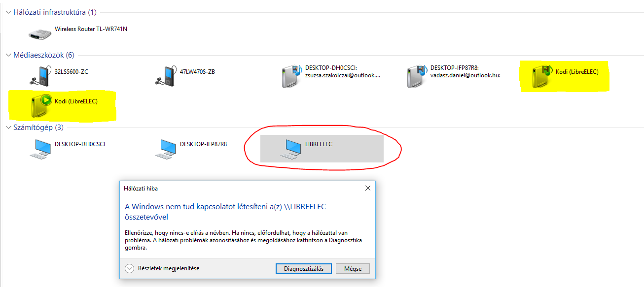Open the LIBREELEC computer icon

click(x=291, y=149)
